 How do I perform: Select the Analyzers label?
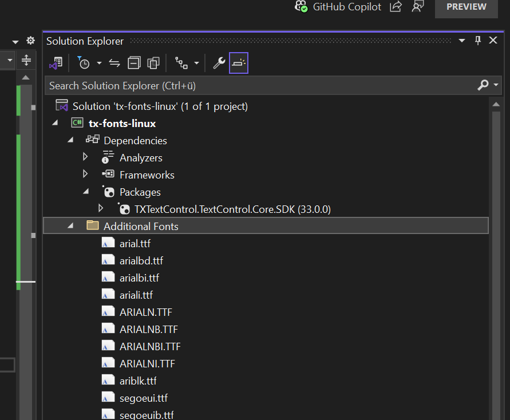point(141,158)
